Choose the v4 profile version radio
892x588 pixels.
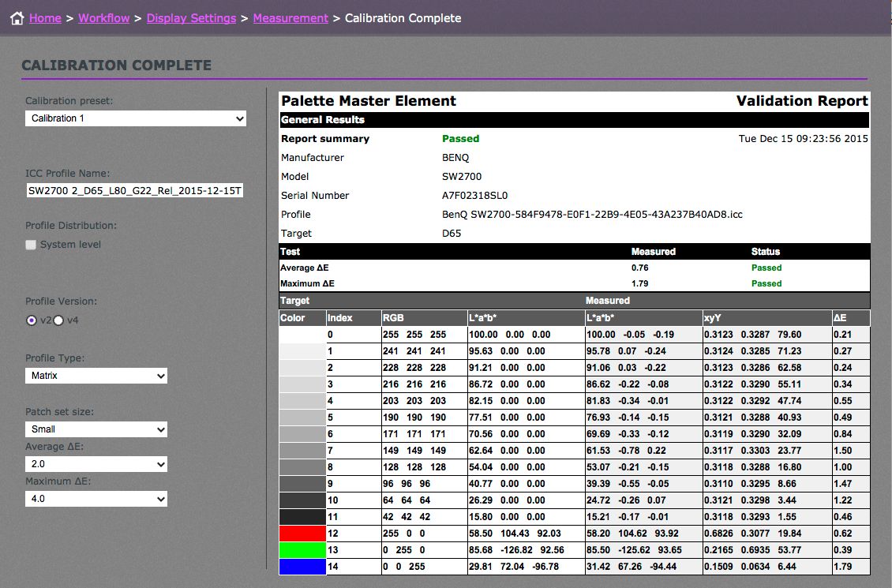[58, 320]
